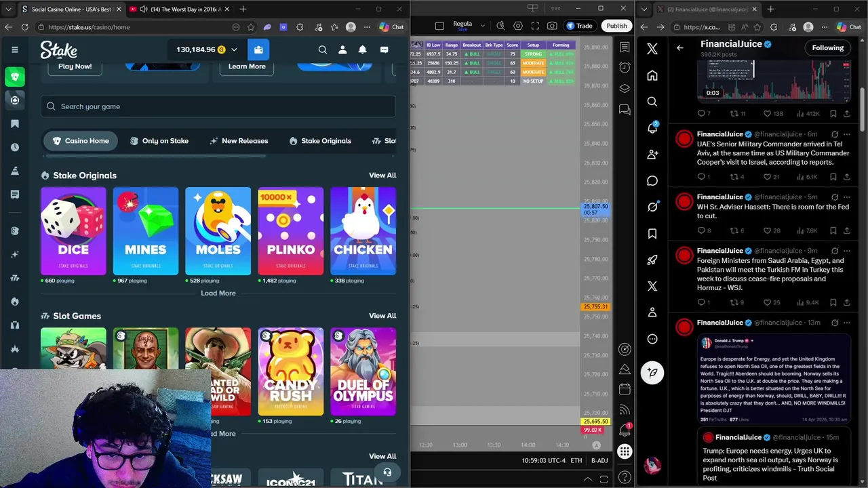
Task: Open TradingView chart settings hexagon icon
Action: click(x=518, y=26)
